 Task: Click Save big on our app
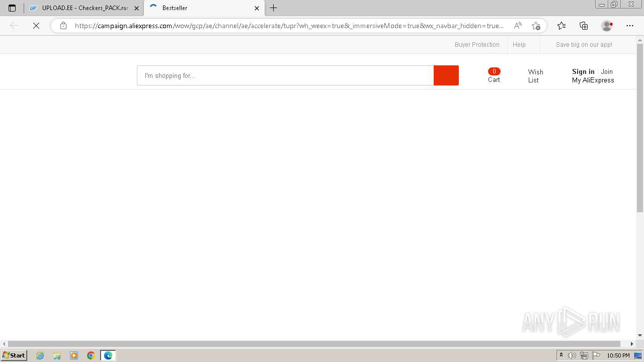coord(584,45)
